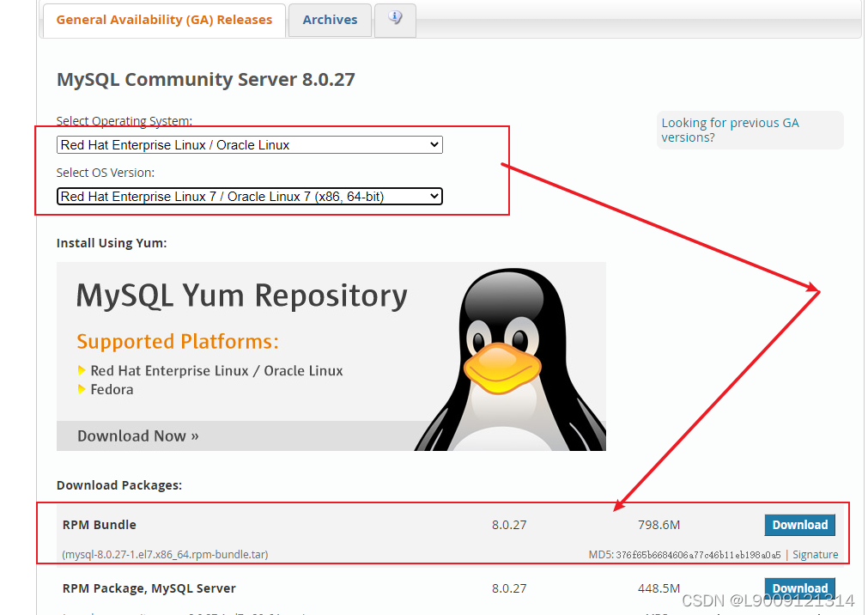The height and width of the screenshot is (615, 868).
Task: Click "Looking for previous GA versions?" link
Action: (x=730, y=129)
